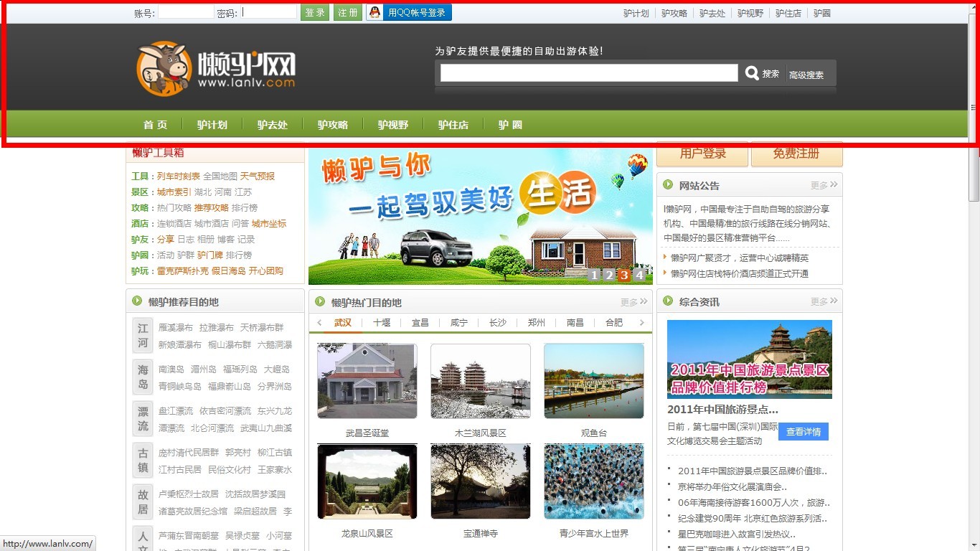Open 驴视野 in the green navigation bar
Screen dimensions: 980x551
[x=393, y=125]
